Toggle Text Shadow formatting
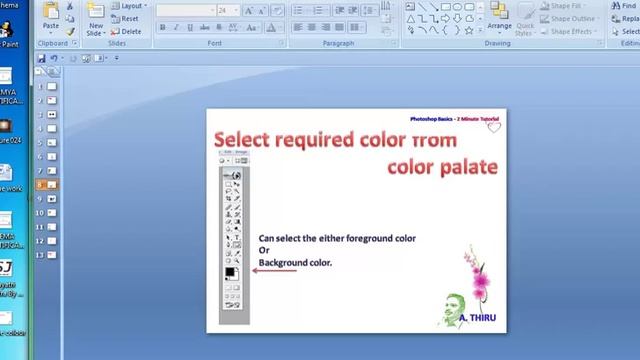 click(x=219, y=28)
